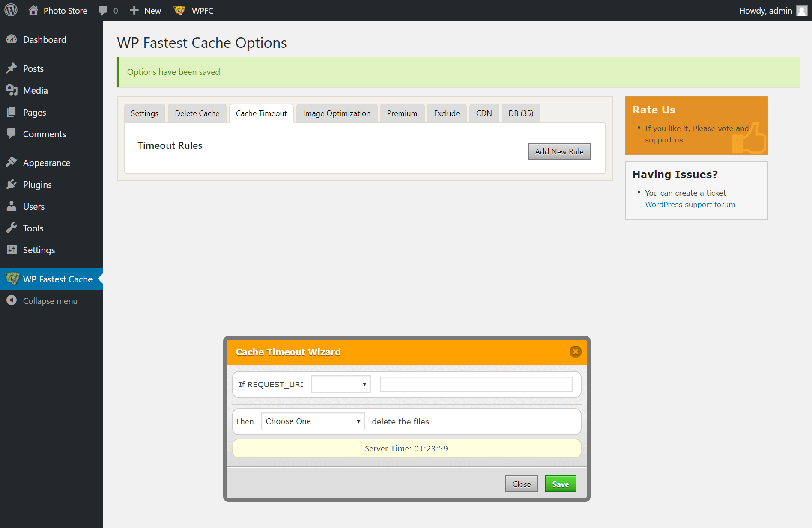The width and height of the screenshot is (812, 528).
Task: Click New in the admin bar
Action: click(152, 11)
